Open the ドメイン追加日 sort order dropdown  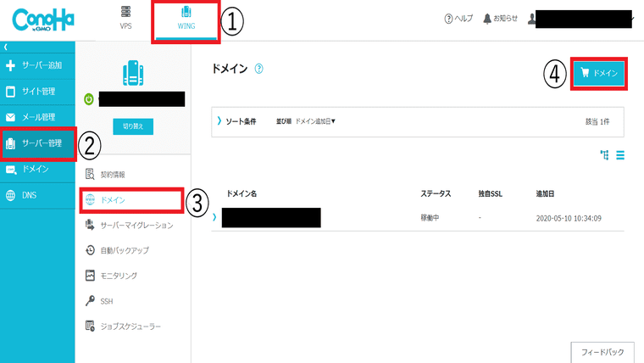click(x=315, y=121)
